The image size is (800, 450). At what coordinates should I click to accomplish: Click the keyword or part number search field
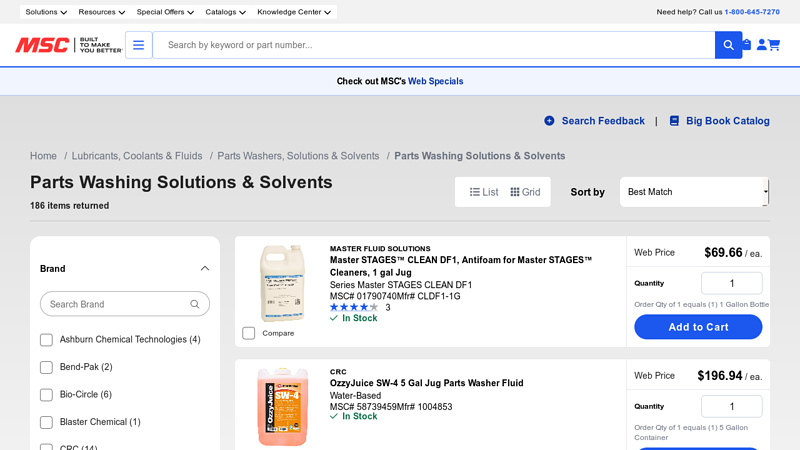(434, 45)
